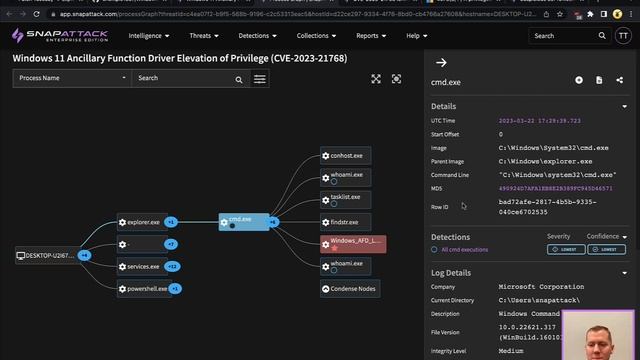640x360 pixels.
Task: Click the browser back arrow
Action: click(x=9, y=14)
